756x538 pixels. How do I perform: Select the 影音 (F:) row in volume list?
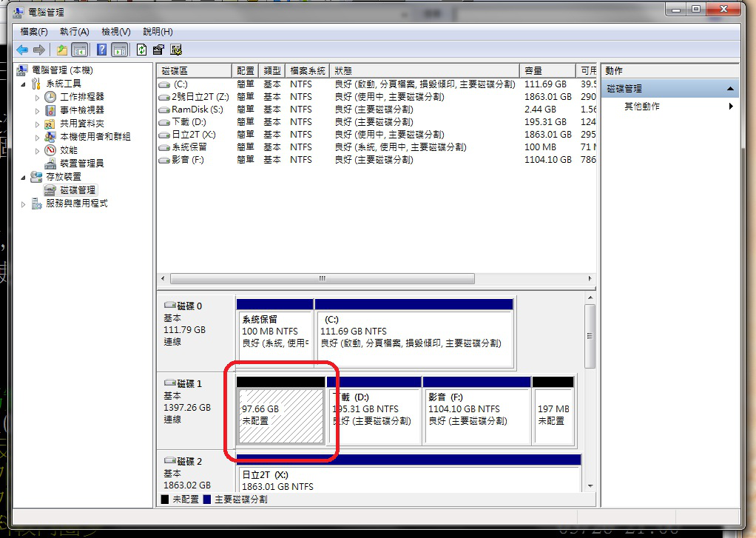pos(377,160)
